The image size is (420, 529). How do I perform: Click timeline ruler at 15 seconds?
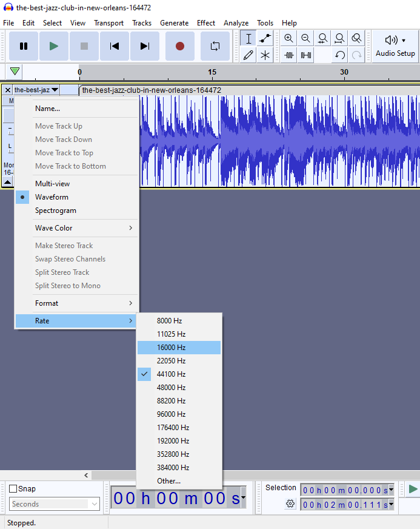click(x=212, y=72)
